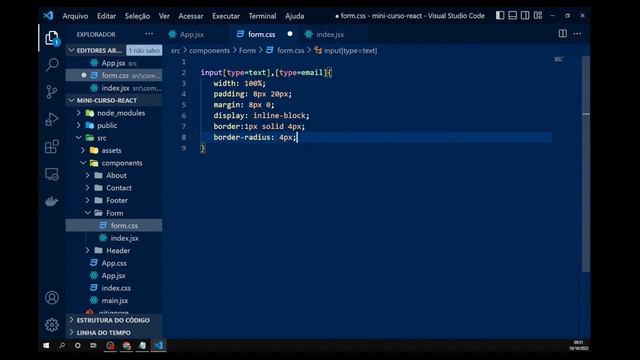
Task: Open the Arquivo menu
Action: [75, 16]
